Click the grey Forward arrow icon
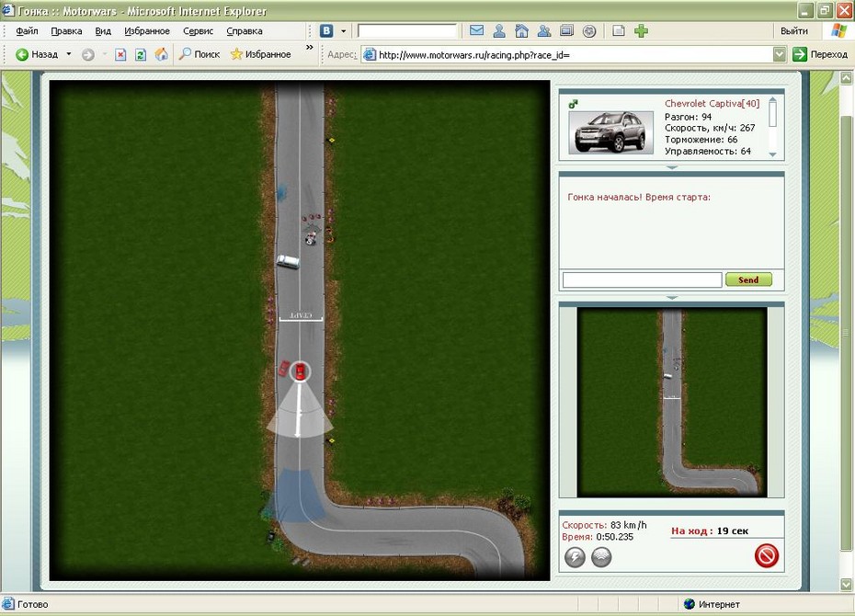The image size is (855, 616). [87, 54]
